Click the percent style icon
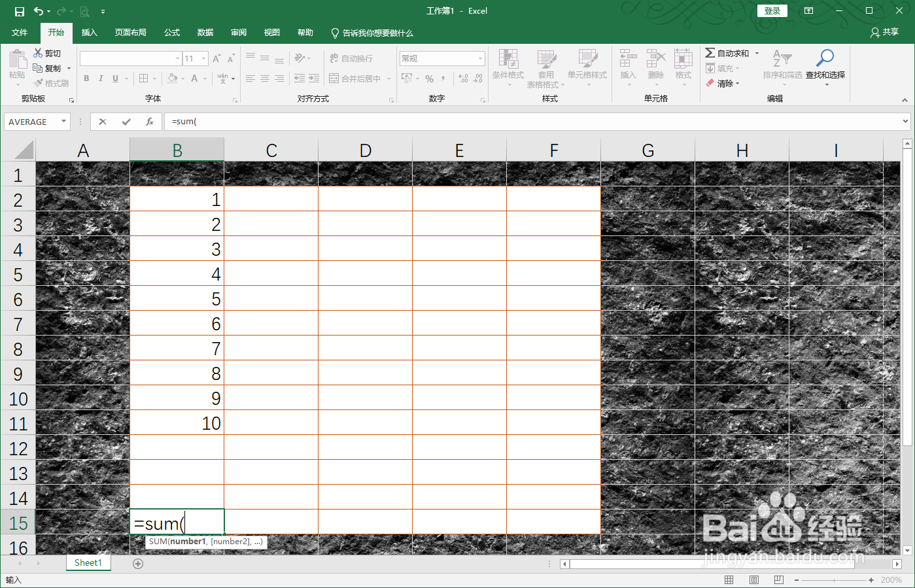 [429, 78]
